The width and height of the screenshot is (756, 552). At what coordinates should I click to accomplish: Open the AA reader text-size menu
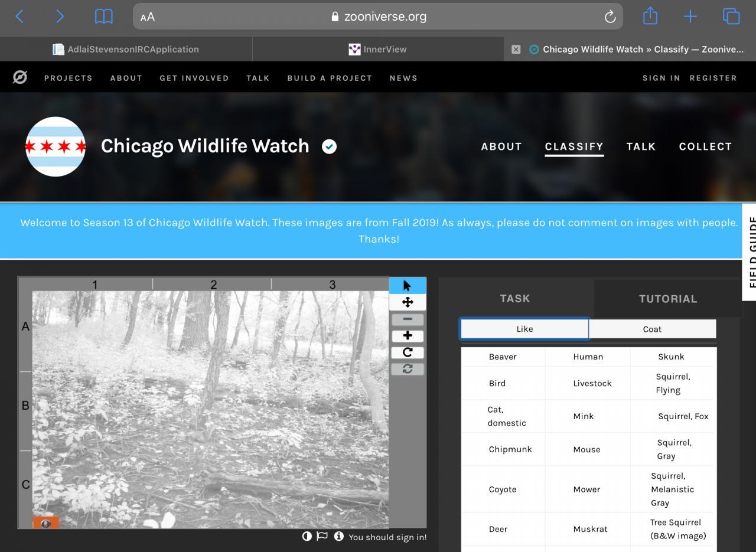tap(148, 17)
